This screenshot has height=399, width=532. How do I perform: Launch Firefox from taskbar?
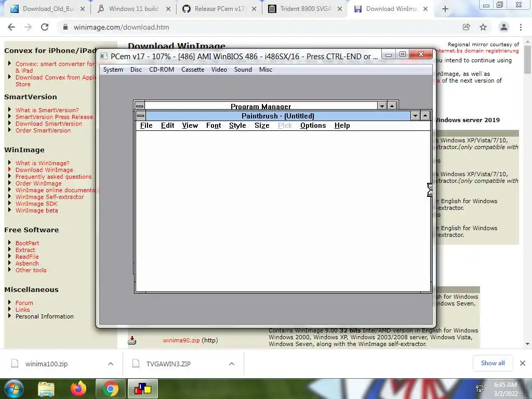(x=78, y=389)
